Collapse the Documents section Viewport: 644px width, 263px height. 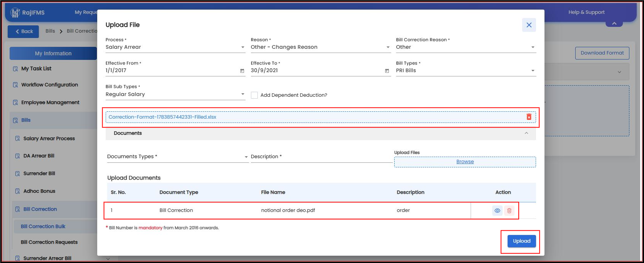(x=526, y=133)
